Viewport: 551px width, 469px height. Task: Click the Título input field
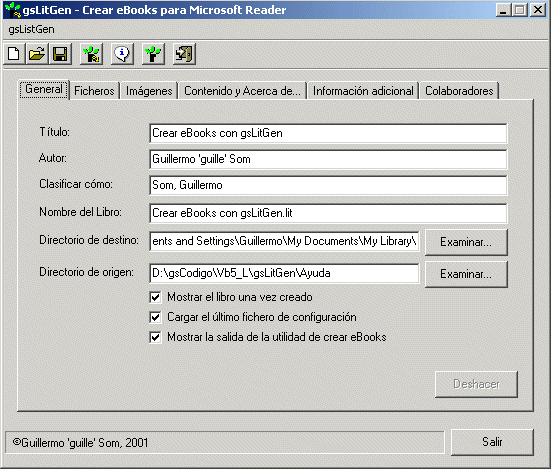click(328, 133)
